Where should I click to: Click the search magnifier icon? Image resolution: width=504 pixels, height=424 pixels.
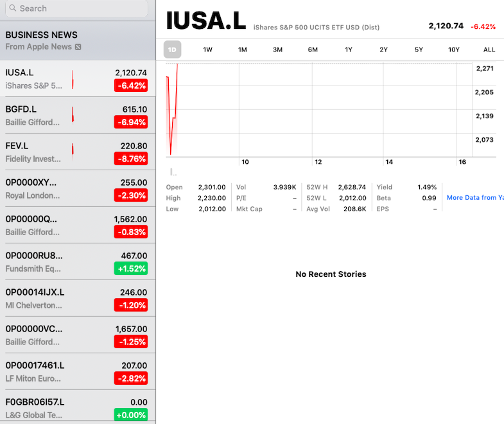click(x=13, y=8)
